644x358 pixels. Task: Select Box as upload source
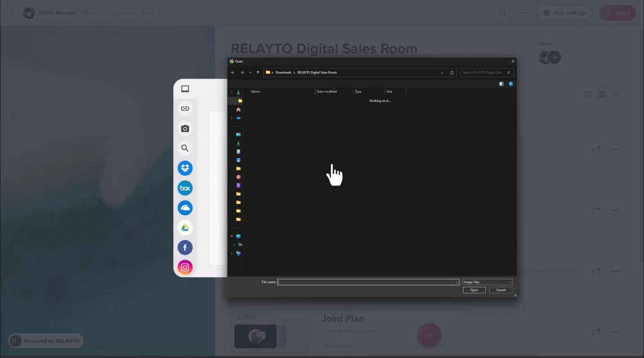185,188
